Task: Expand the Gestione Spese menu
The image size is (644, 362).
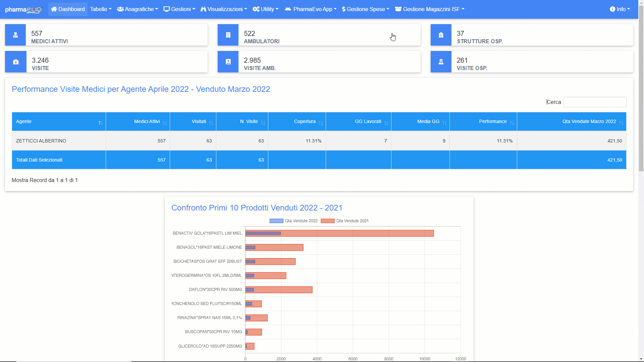Action: point(366,9)
